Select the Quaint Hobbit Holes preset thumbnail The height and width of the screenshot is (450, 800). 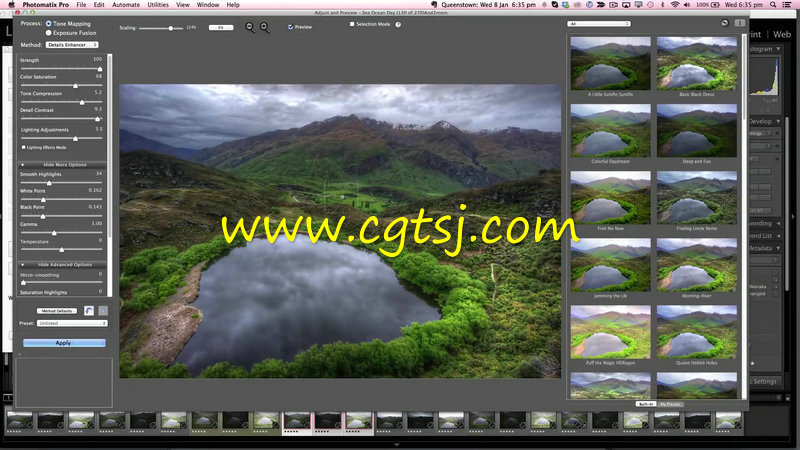pos(697,332)
